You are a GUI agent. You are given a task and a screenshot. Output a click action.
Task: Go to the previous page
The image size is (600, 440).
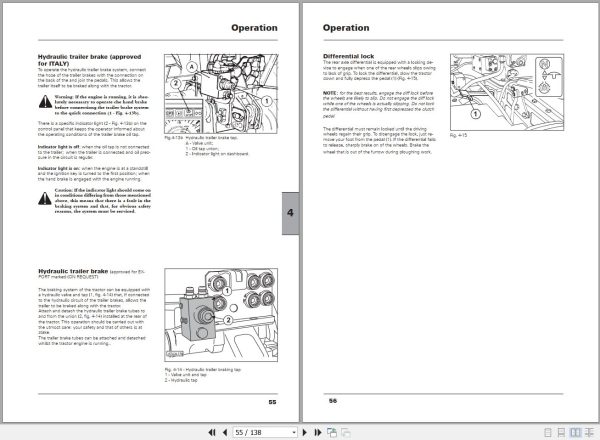pyautogui.click(x=225, y=432)
